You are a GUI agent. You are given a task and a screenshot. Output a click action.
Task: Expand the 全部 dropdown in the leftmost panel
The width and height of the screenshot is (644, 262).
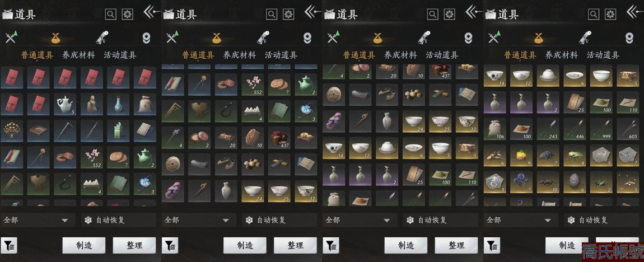coord(38,220)
